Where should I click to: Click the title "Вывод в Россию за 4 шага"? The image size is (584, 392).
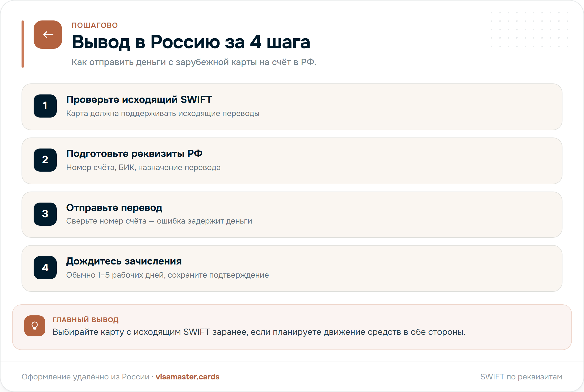click(x=191, y=42)
